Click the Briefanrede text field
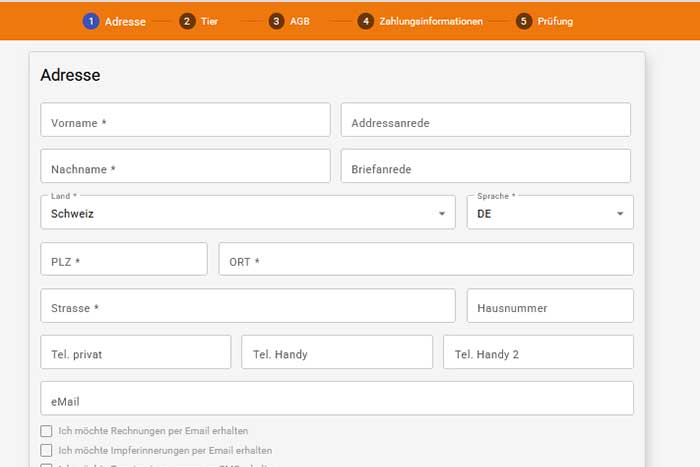Viewport: 700px width, 467px height. coord(485,167)
